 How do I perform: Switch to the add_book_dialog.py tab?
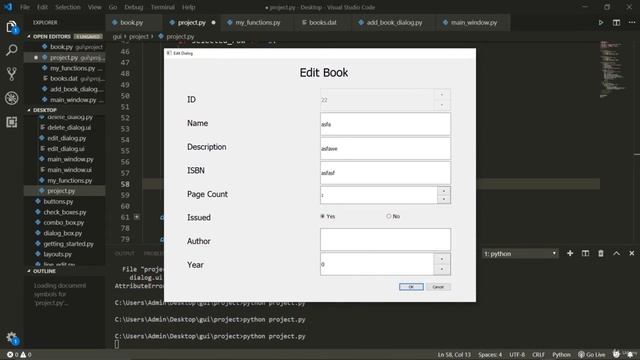tap(394, 22)
